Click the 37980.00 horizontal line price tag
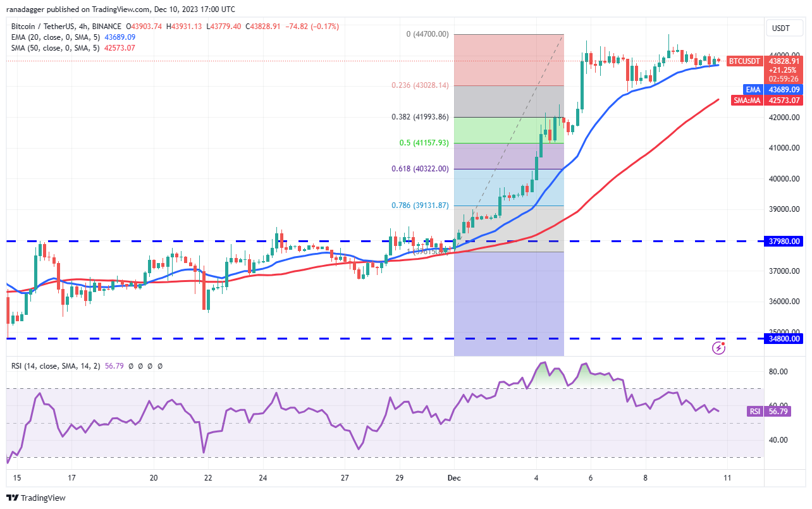Image resolution: width=812 pixels, height=509 pixels. [784, 241]
